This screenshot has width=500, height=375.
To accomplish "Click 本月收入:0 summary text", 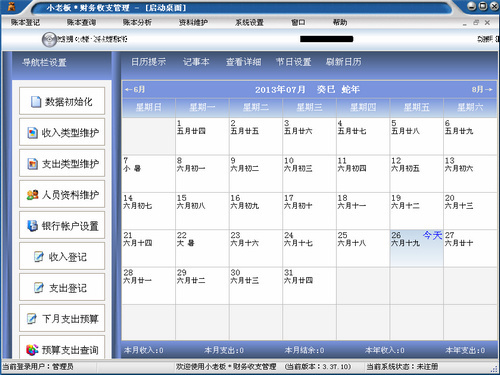I will coord(144,350).
